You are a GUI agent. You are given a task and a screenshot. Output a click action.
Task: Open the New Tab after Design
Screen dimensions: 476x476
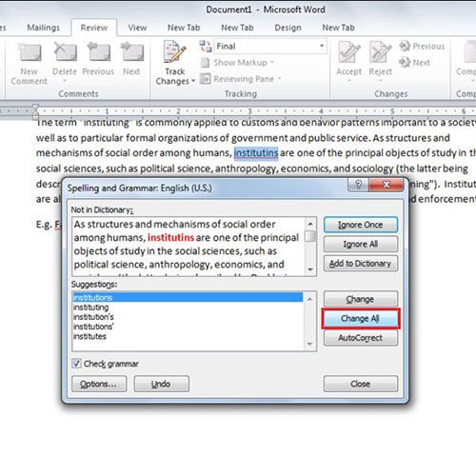[x=338, y=28]
